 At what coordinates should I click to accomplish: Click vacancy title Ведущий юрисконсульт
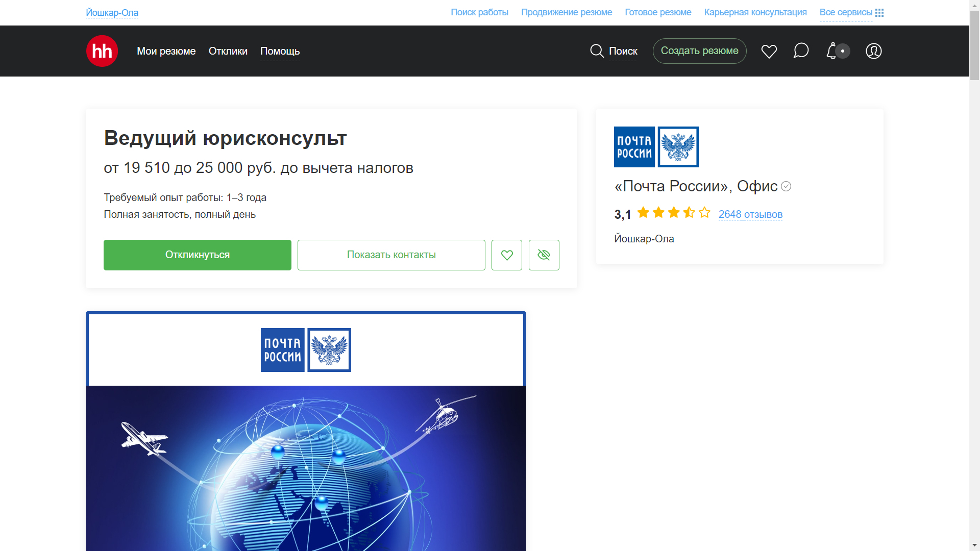tap(225, 138)
